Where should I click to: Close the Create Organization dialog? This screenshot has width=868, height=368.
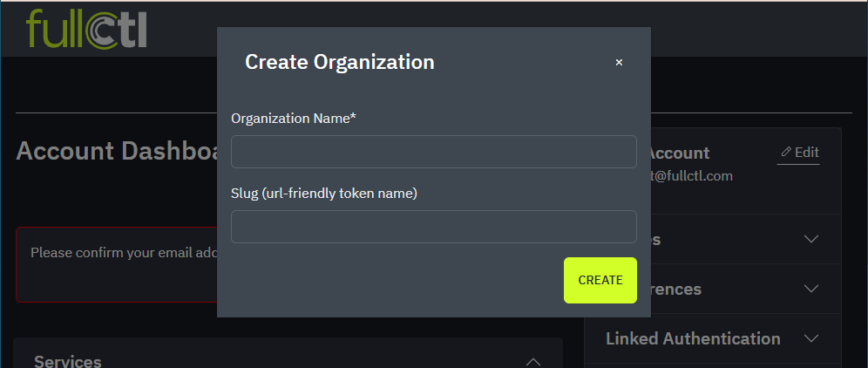pyautogui.click(x=619, y=63)
